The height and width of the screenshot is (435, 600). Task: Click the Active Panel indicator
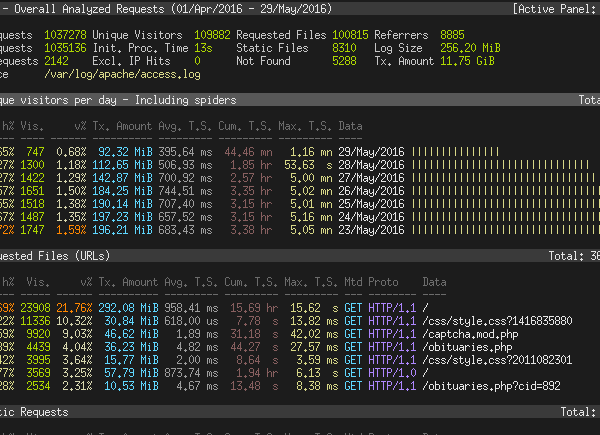[x=556, y=9]
